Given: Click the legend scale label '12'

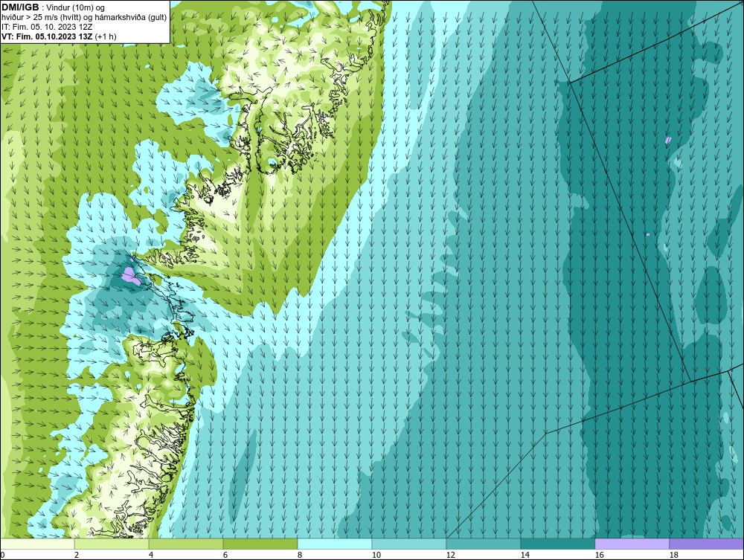Looking at the screenshot, I should pos(450,555).
